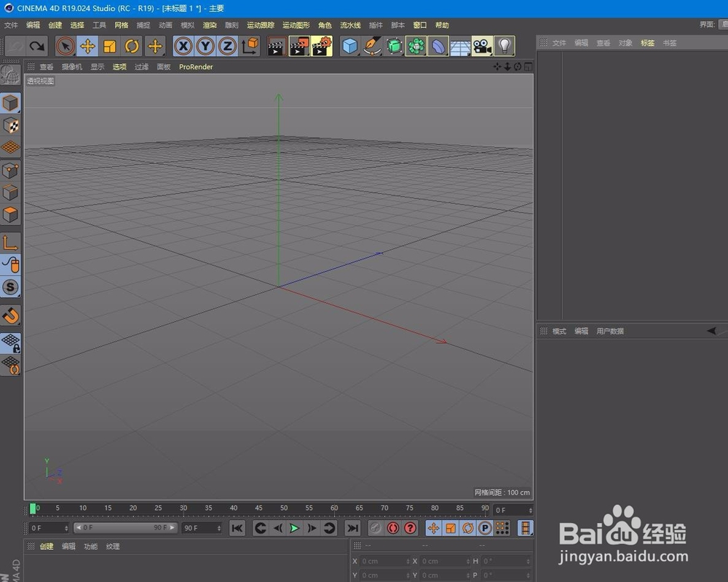Screen dimensions: 728x582
Task: Open viewport ProRender menu
Action: [x=196, y=67]
